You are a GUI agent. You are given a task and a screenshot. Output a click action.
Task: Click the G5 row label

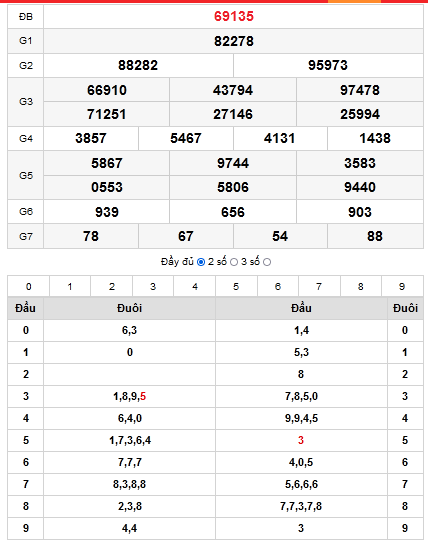click(26, 176)
